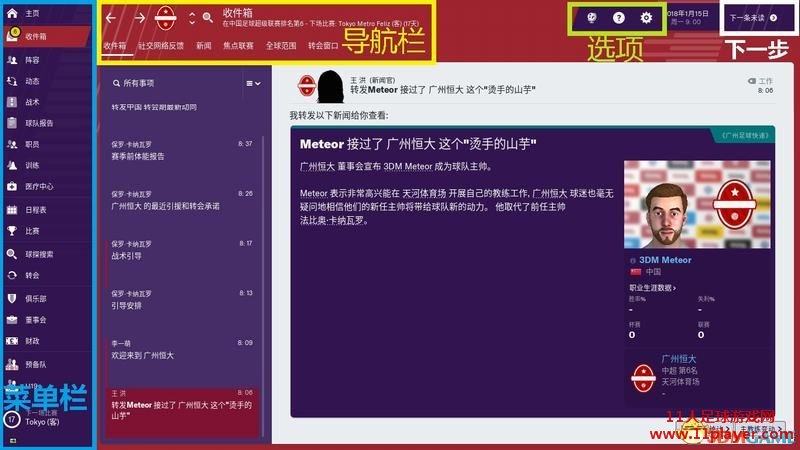Open the settings gear icon

tap(646, 18)
